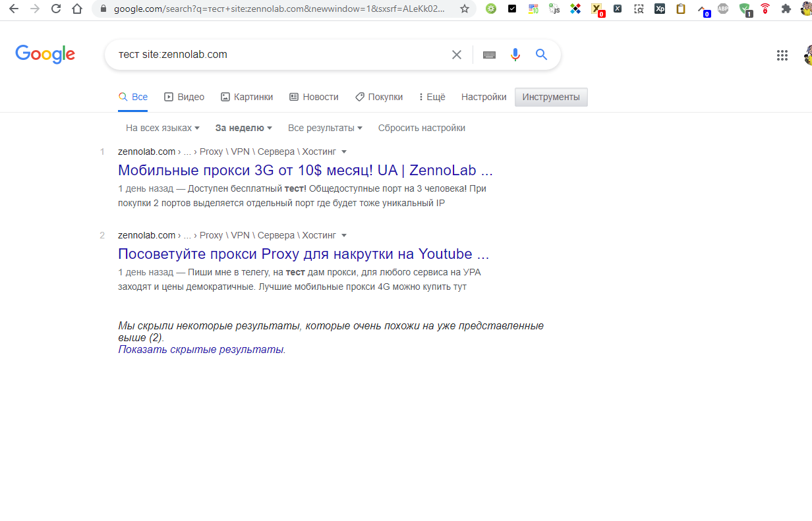The width and height of the screenshot is (812, 521).
Task: Expand the 'Все результаты' filter dropdown
Action: [325, 128]
